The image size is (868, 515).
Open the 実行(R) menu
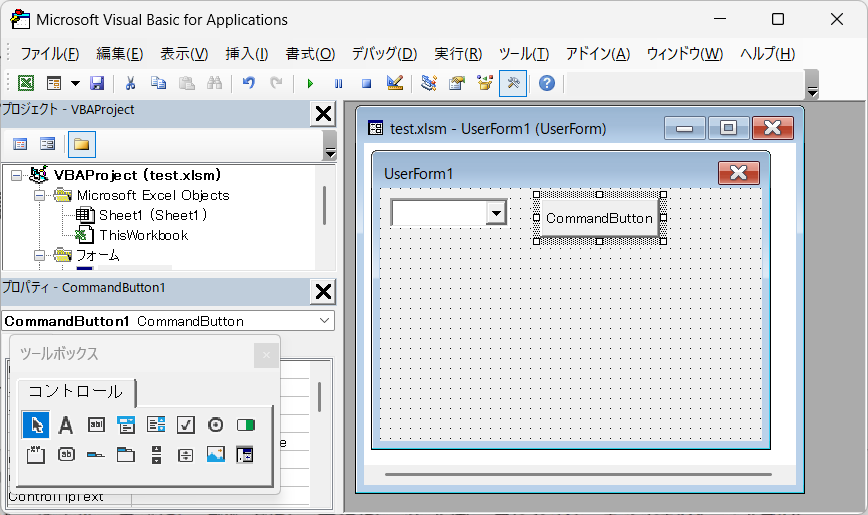click(458, 54)
